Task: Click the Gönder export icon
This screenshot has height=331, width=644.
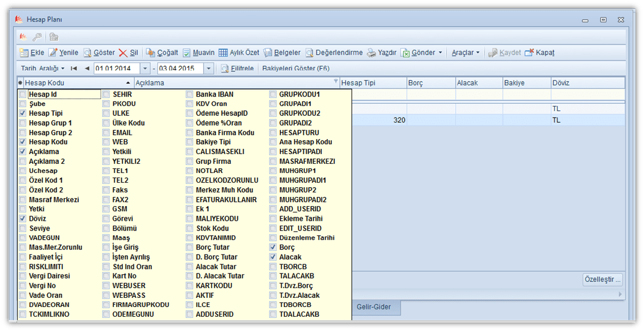Action: tap(405, 53)
